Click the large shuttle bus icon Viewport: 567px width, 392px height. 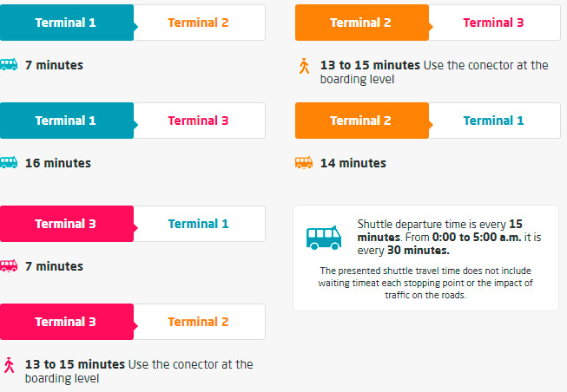pyautogui.click(x=324, y=237)
